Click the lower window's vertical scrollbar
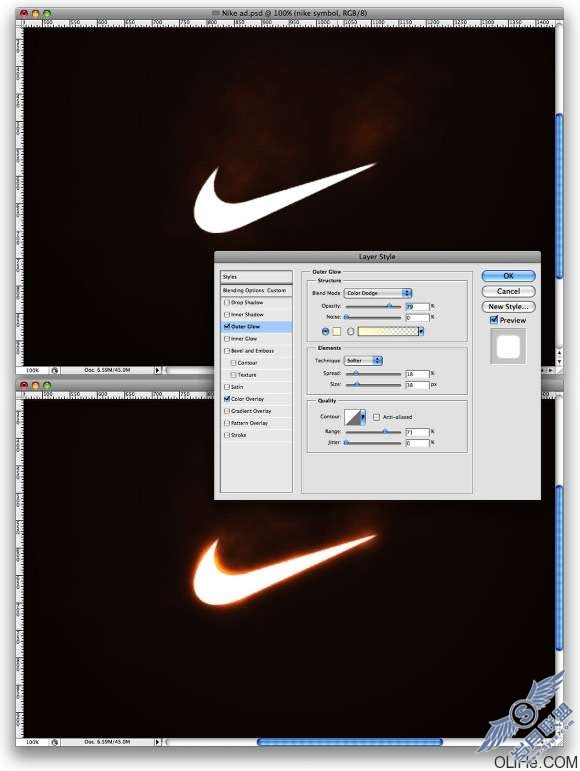Viewport: 580px width, 771px height. [x=559, y=568]
